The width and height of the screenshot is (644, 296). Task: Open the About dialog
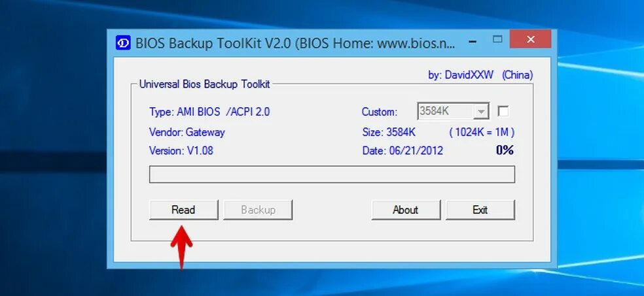406,210
